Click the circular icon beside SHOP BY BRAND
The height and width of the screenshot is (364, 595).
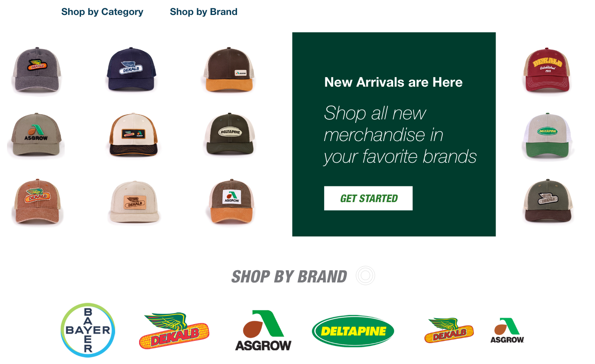tap(365, 275)
